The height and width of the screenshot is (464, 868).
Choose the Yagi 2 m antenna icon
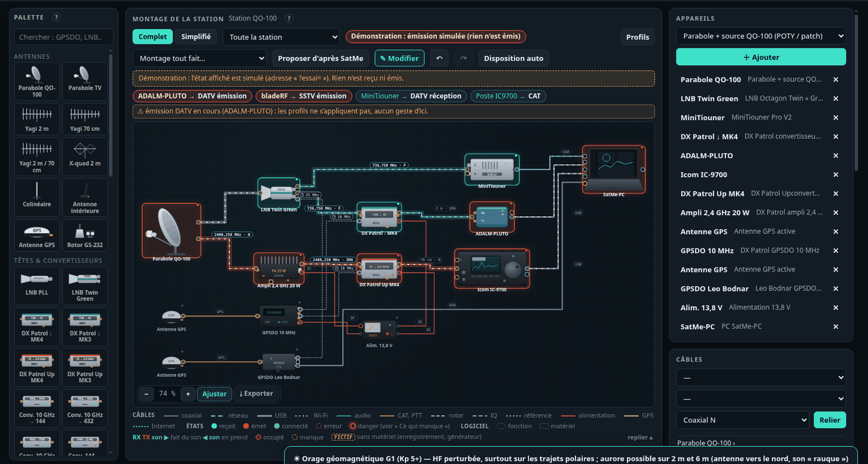click(x=37, y=119)
